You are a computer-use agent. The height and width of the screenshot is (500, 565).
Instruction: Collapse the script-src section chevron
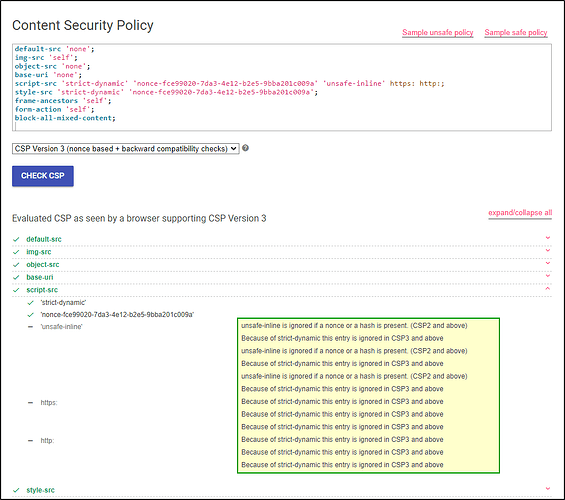click(x=548, y=289)
